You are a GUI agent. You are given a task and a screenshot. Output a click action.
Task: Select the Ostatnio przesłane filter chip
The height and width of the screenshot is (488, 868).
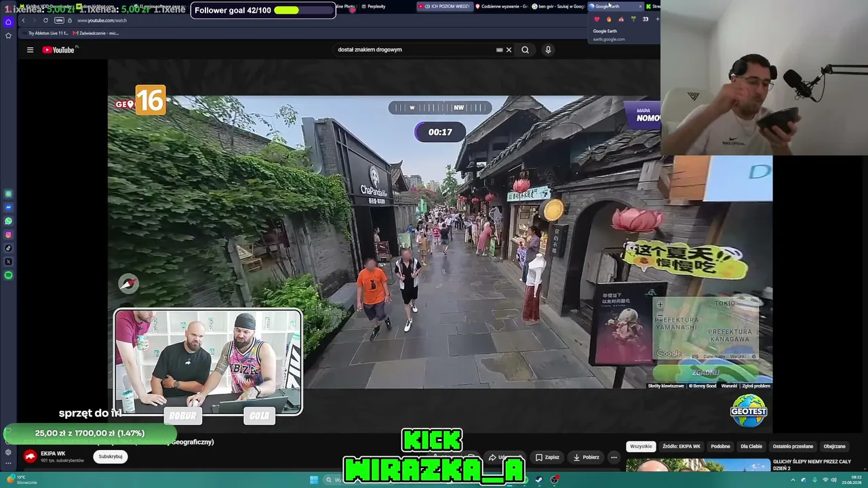[x=793, y=447]
